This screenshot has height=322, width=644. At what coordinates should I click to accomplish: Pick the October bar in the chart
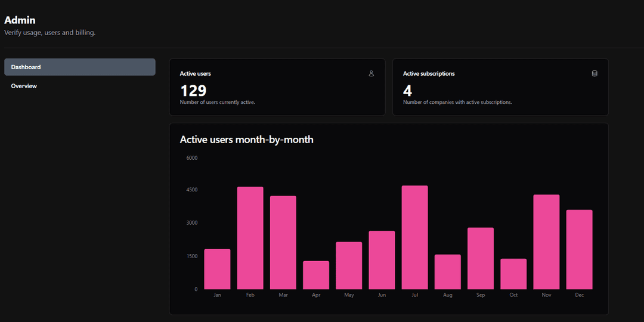513,274
